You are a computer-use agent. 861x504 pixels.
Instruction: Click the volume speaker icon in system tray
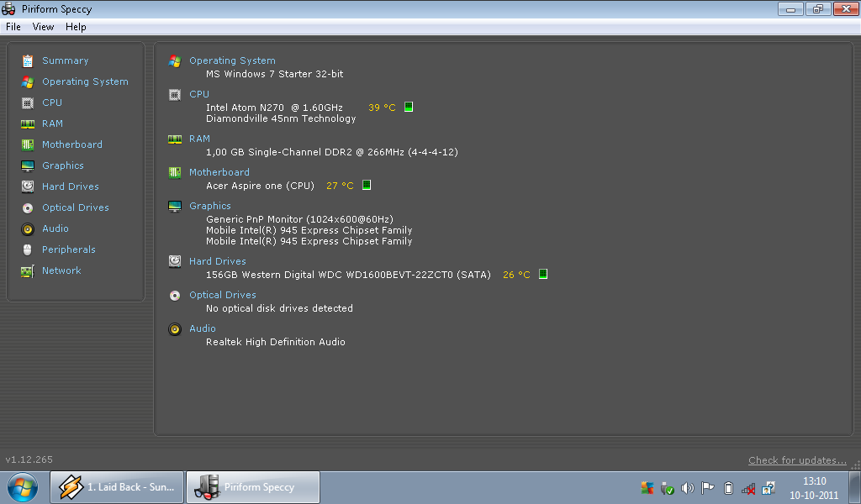click(688, 488)
